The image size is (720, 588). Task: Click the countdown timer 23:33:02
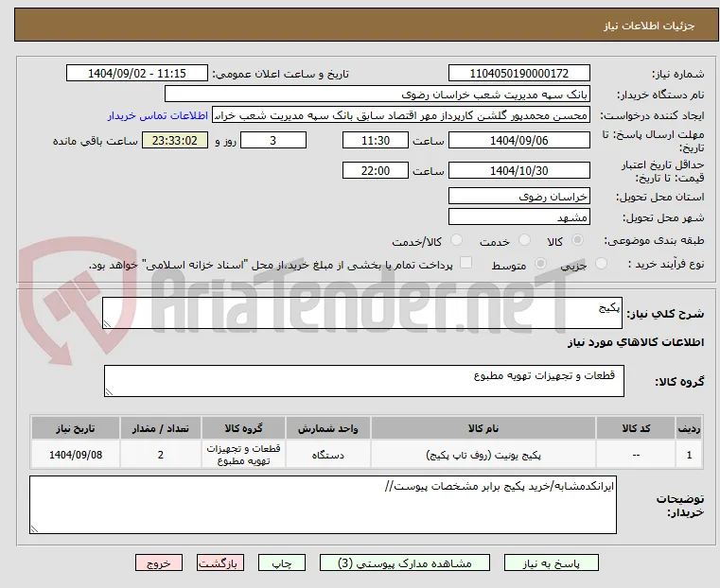point(175,140)
